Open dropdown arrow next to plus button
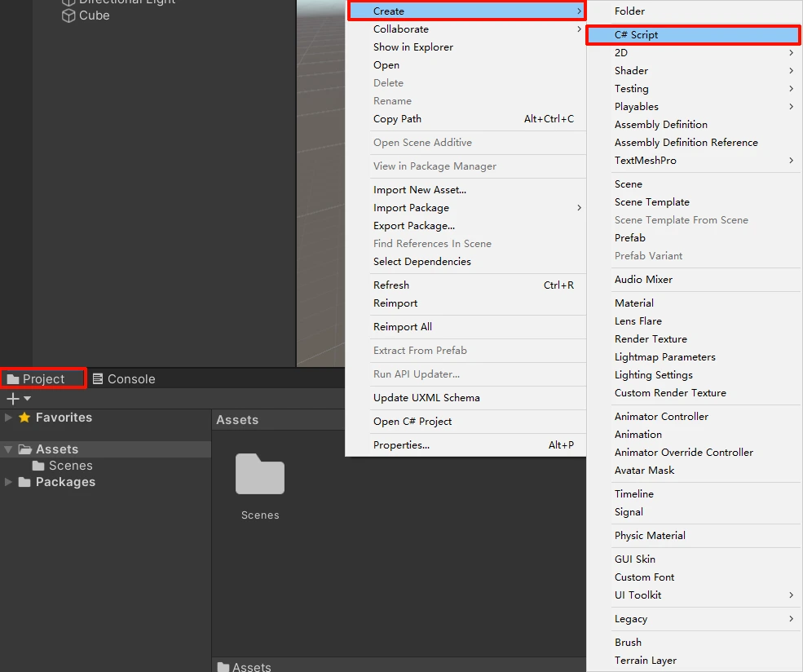Screen dimensions: 803x672 click(28, 399)
